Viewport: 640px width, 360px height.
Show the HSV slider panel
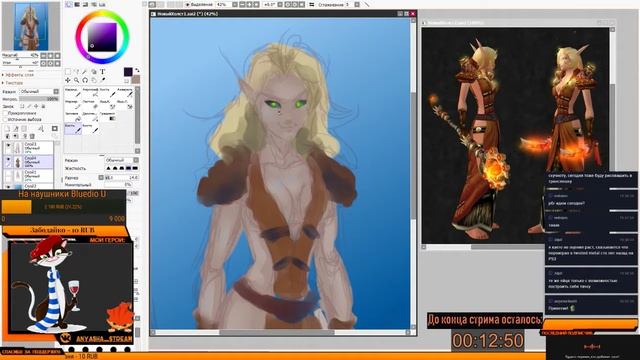(85, 4)
